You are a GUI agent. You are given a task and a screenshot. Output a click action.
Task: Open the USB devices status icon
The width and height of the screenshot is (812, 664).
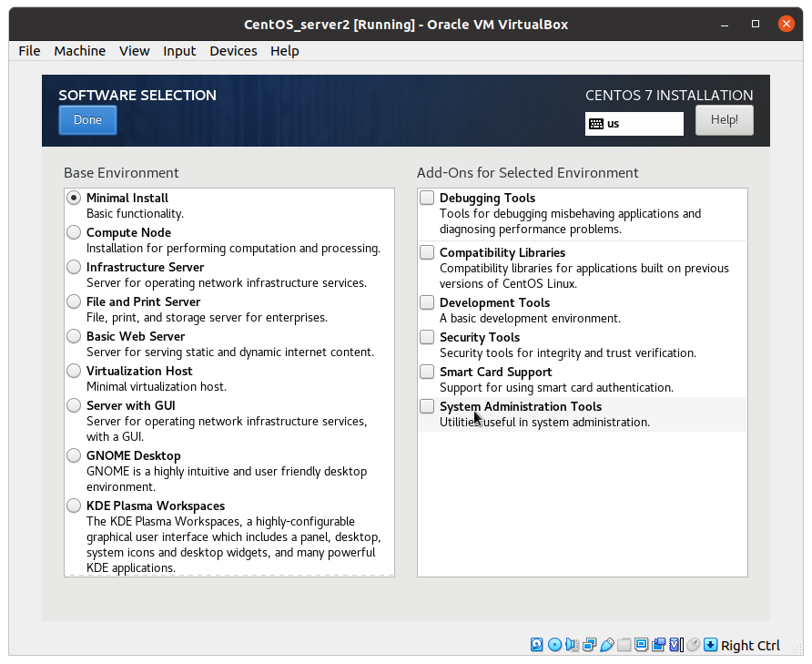(x=606, y=645)
